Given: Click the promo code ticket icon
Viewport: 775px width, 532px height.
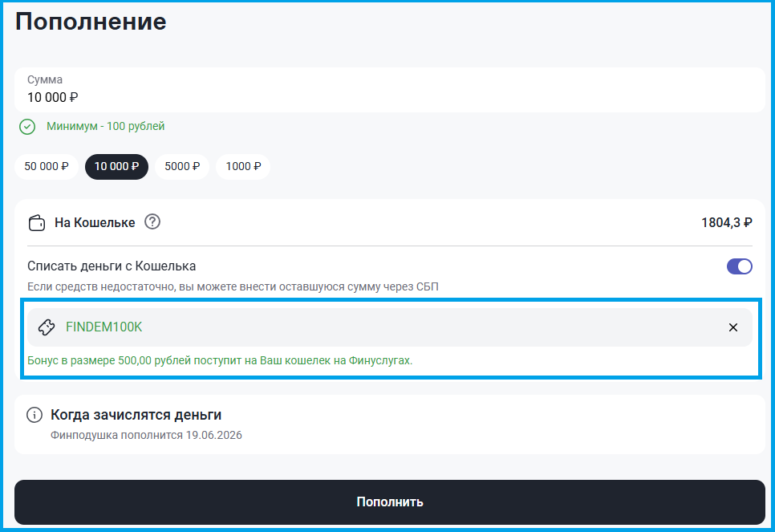Looking at the screenshot, I should point(47,327).
